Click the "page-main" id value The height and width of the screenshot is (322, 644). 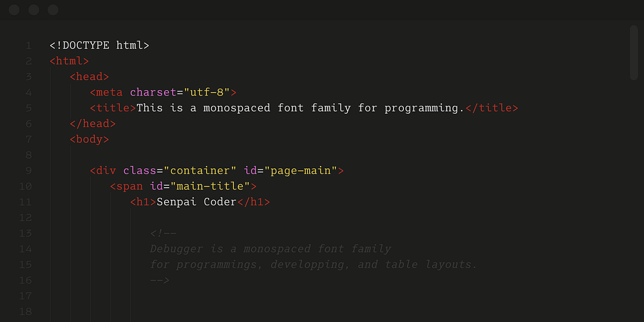coord(300,171)
